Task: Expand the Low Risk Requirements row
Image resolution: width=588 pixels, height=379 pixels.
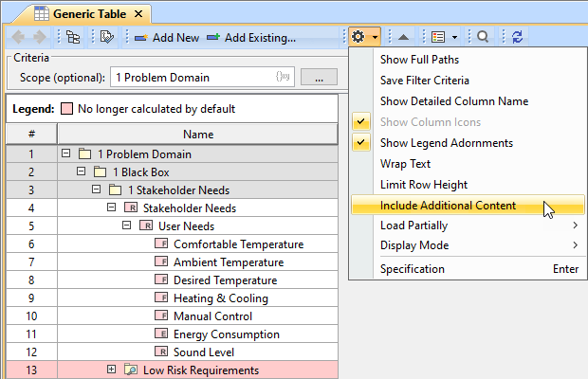Action: [112, 370]
